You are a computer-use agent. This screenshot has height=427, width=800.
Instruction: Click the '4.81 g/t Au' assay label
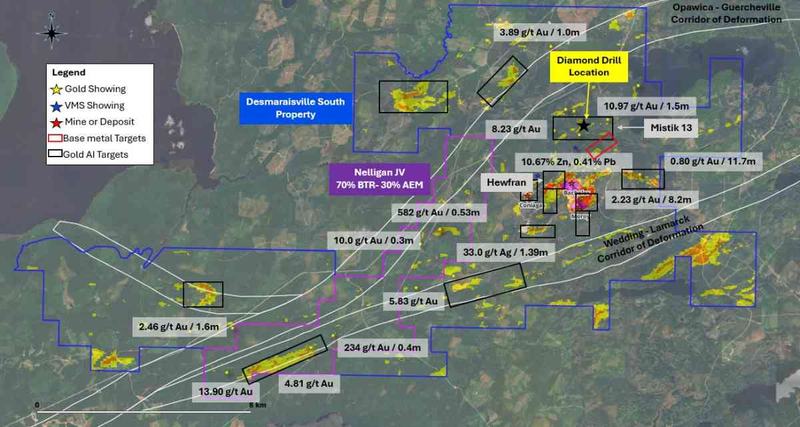pyautogui.click(x=309, y=383)
